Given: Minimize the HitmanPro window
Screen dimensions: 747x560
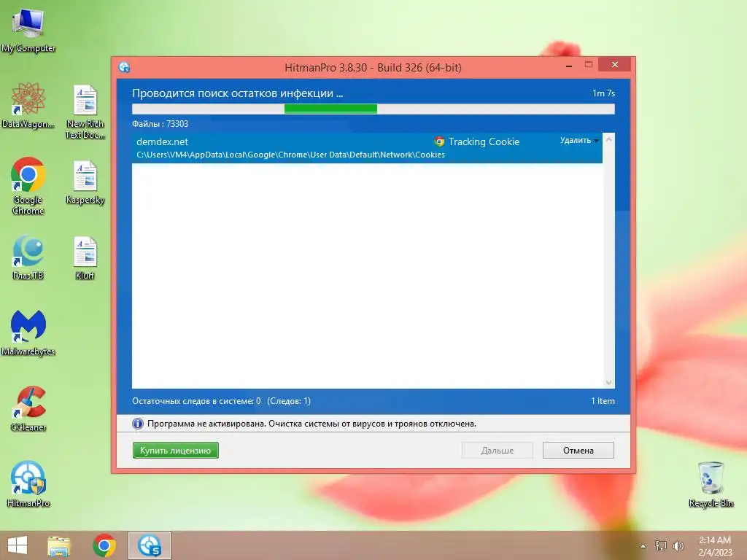Looking at the screenshot, I should click(569, 66).
